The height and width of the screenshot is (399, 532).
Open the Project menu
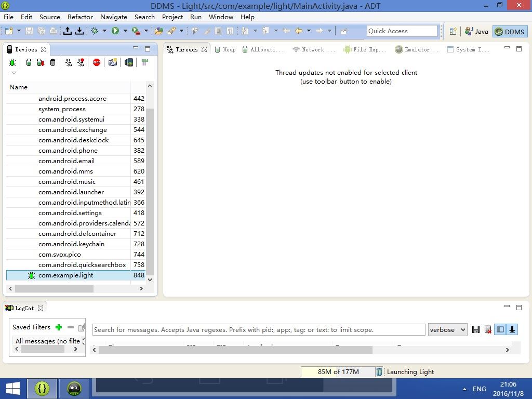click(172, 17)
